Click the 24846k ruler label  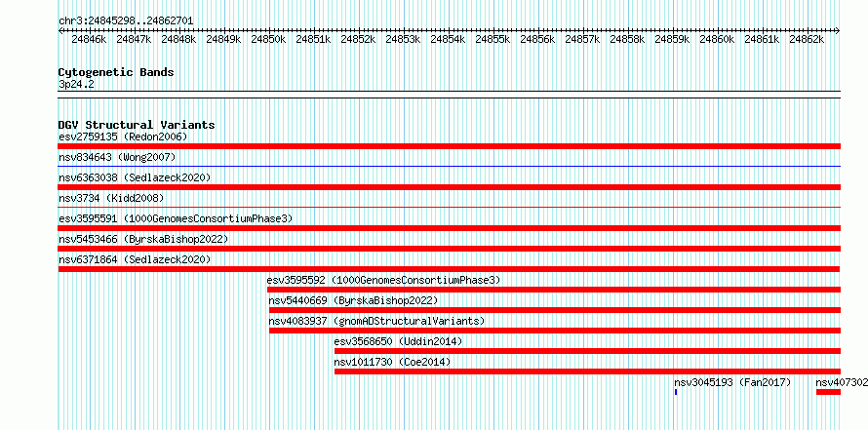tap(89, 39)
